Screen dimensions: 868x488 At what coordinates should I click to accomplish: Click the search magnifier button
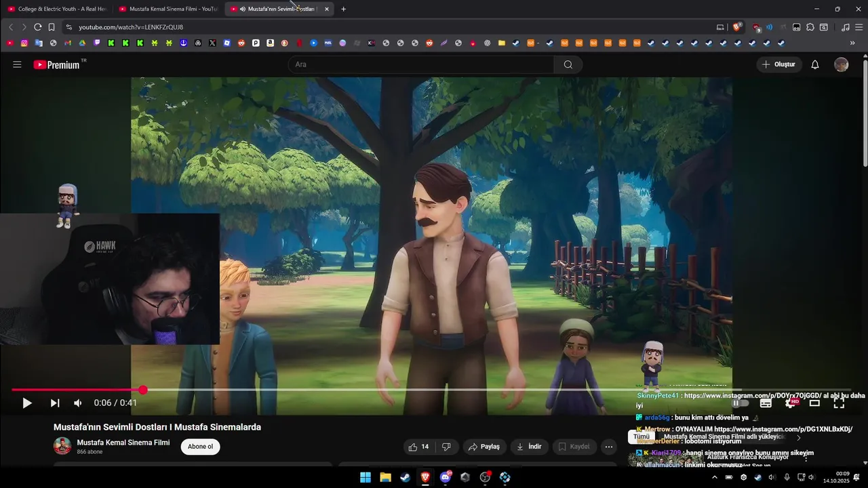click(x=568, y=64)
